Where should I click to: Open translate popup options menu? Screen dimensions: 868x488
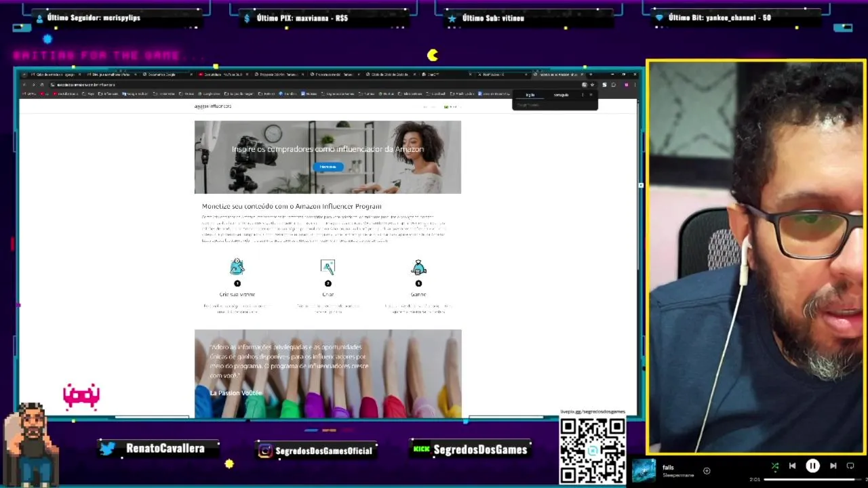click(x=583, y=95)
